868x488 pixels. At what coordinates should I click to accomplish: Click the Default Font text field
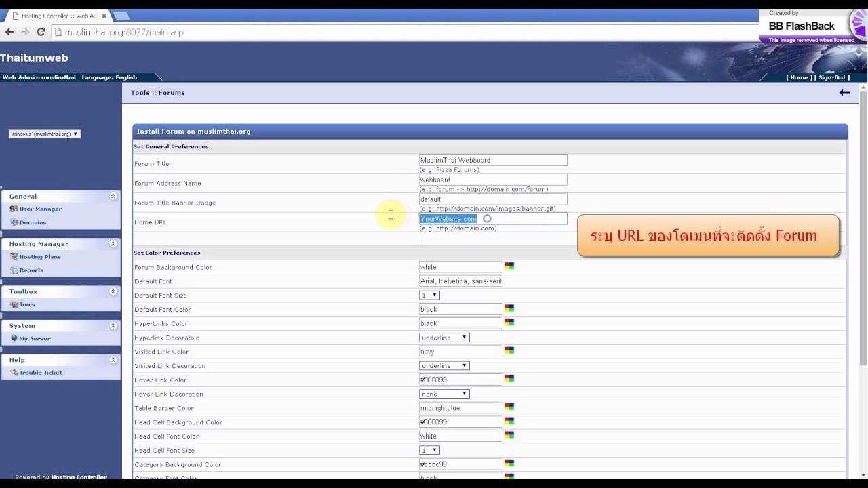(x=460, y=281)
